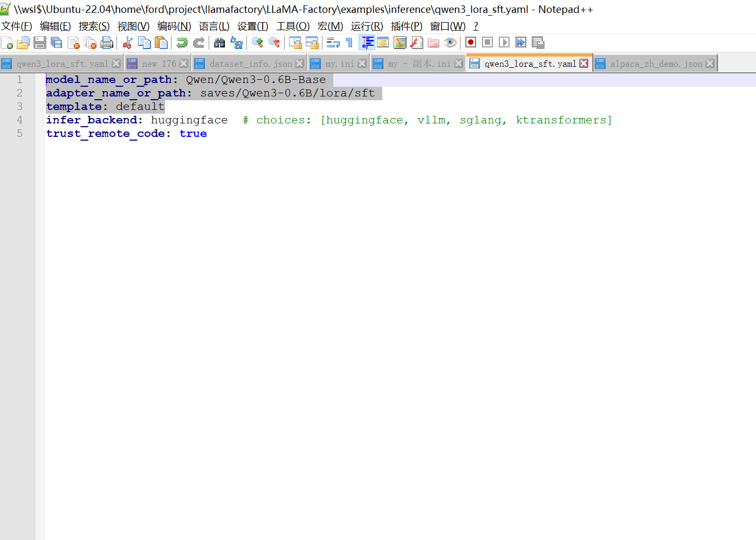Undo last edit with green arrow

(x=182, y=43)
